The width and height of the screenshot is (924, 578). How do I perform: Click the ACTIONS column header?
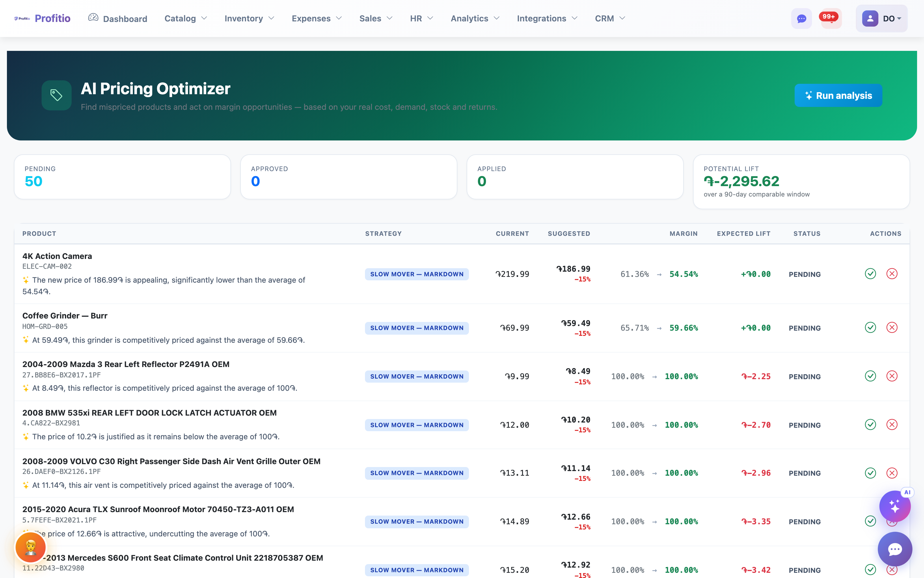[885, 234]
